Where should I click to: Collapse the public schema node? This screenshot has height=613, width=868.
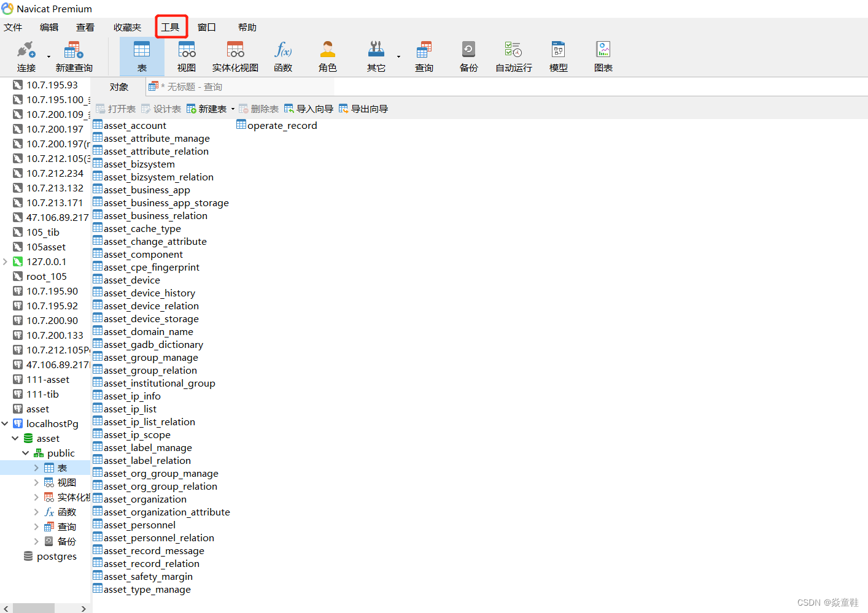(26, 453)
